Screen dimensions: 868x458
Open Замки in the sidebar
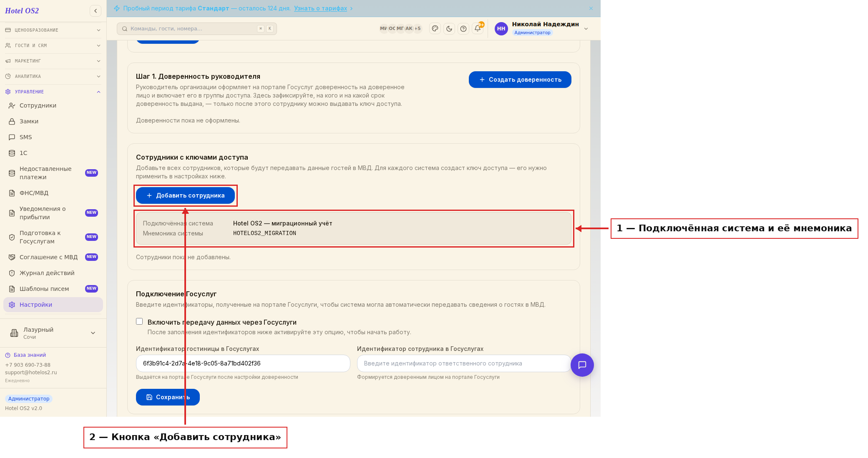(53, 121)
